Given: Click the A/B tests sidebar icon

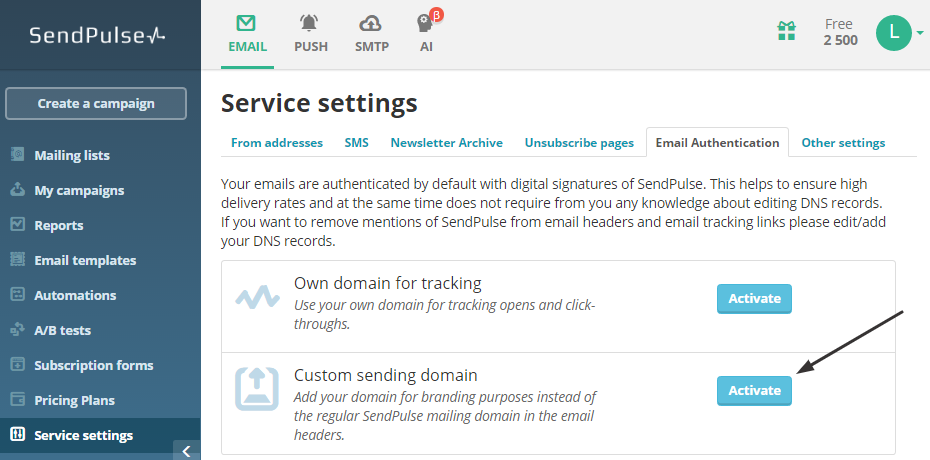Looking at the screenshot, I should [18, 330].
